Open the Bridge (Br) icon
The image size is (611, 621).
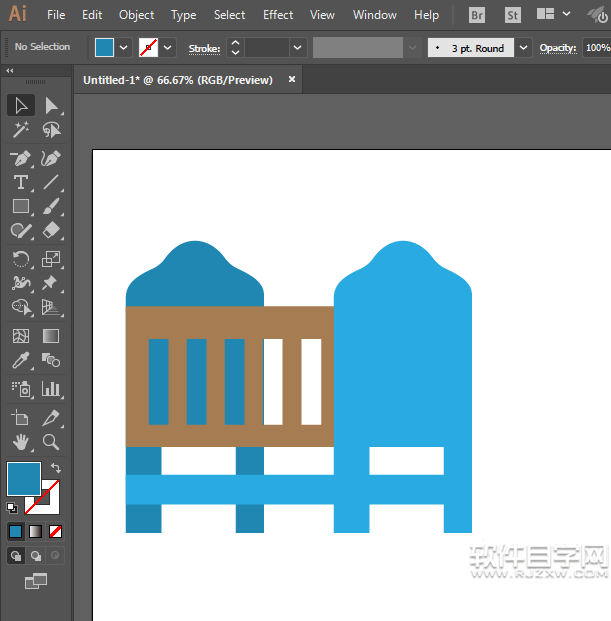point(478,15)
